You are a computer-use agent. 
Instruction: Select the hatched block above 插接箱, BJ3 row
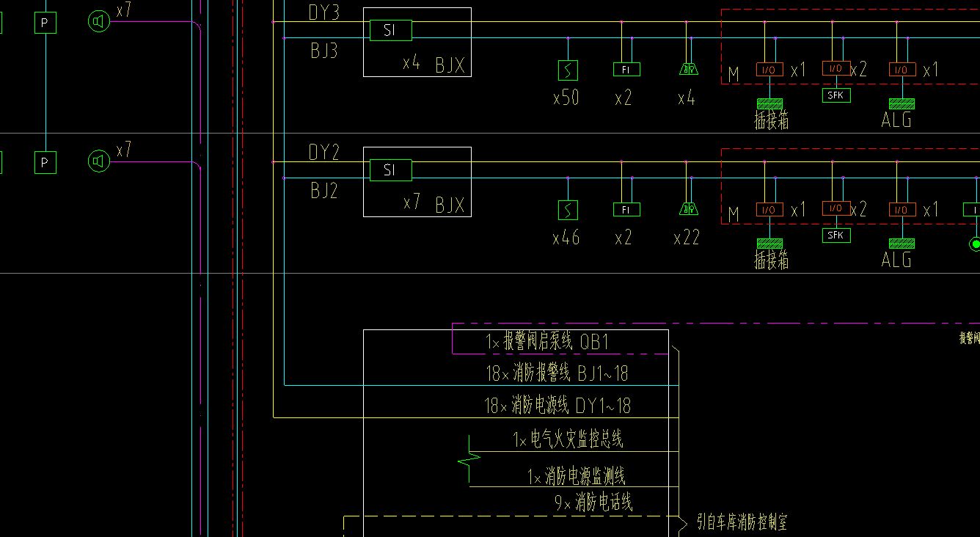769,103
